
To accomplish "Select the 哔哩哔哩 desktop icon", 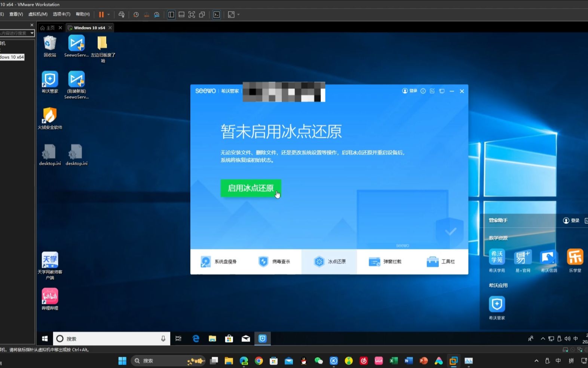I will [x=50, y=299].
